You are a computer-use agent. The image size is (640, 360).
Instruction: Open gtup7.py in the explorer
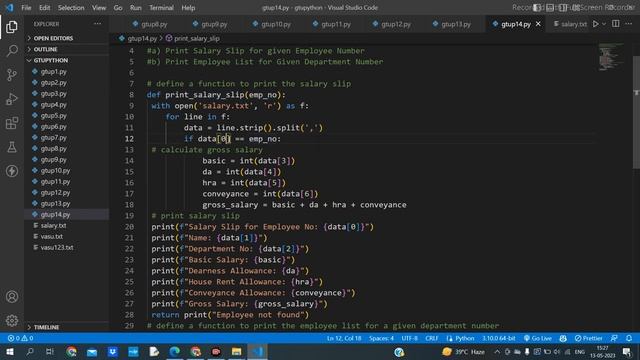(53, 138)
